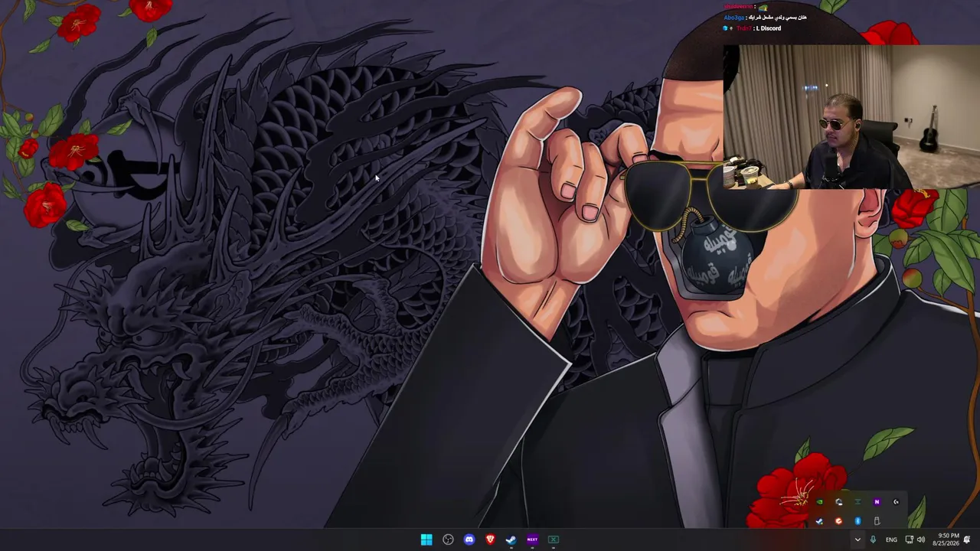This screenshot has width=980, height=551.
Task: Open Brave browser from the taskbar
Action: click(490, 540)
